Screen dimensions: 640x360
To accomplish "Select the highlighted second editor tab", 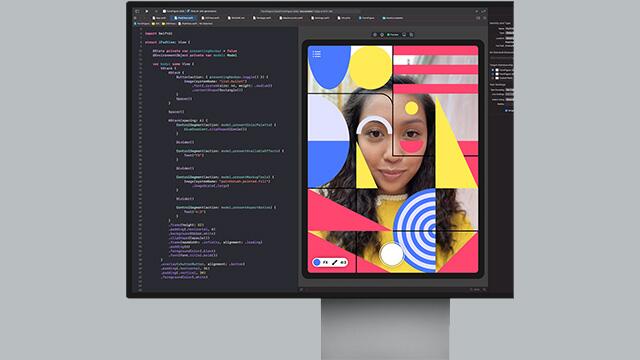I will (x=184, y=18).
